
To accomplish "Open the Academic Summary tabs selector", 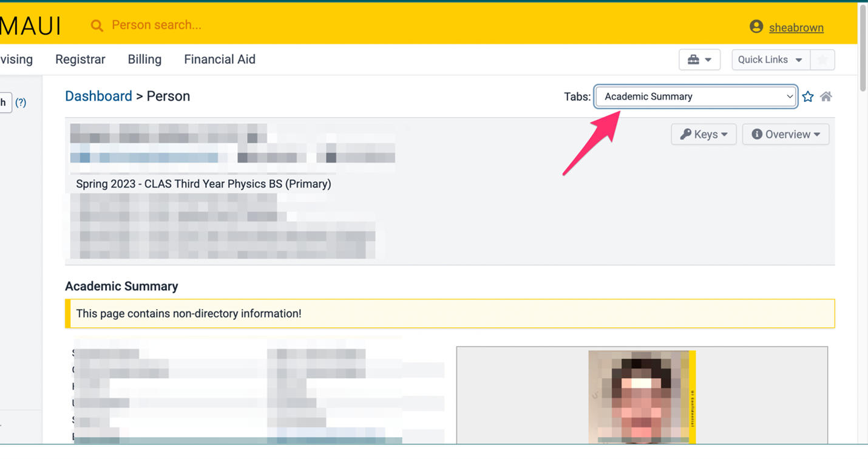I will click(696, 97).
